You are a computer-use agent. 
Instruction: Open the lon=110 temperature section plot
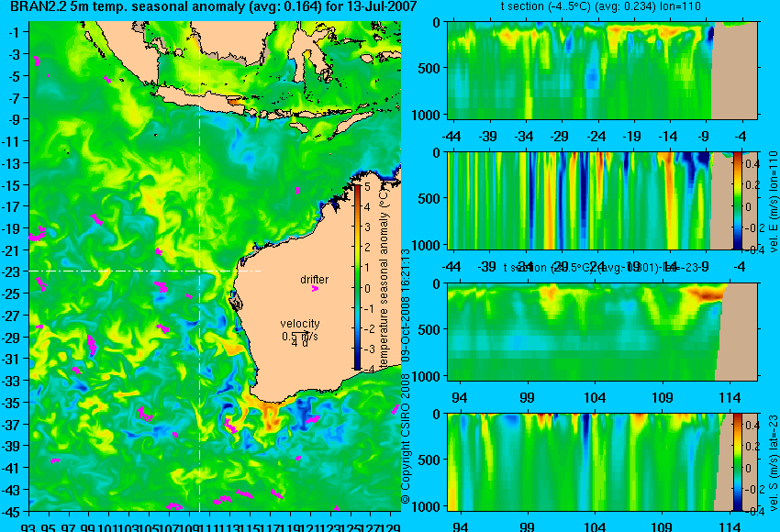click(602, 70)
